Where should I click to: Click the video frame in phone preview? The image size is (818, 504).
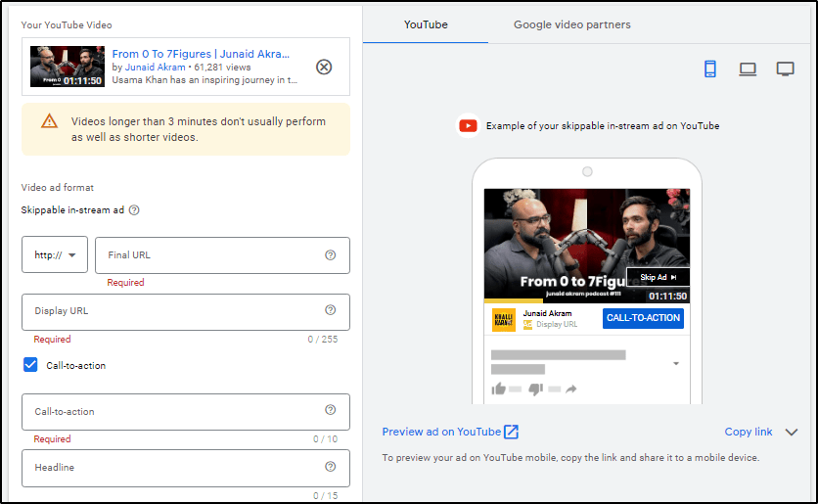tap(587, 244)
